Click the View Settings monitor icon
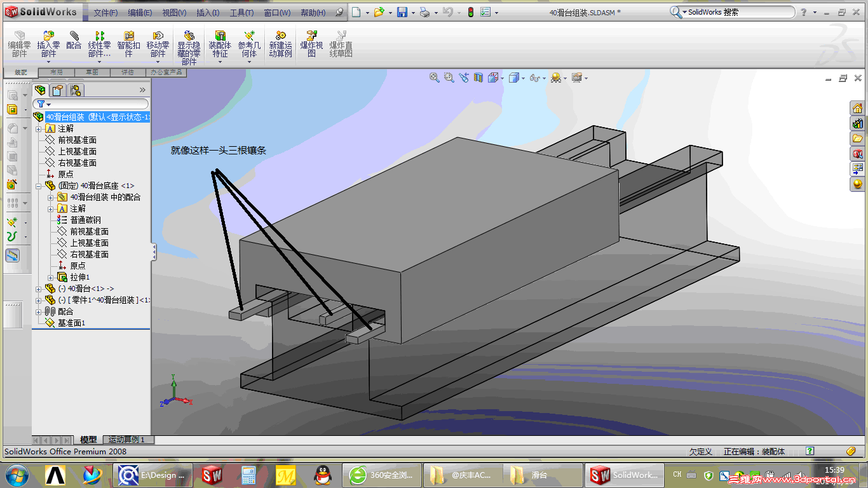This screenshot has width=868, height=488. tap(577, 78)
